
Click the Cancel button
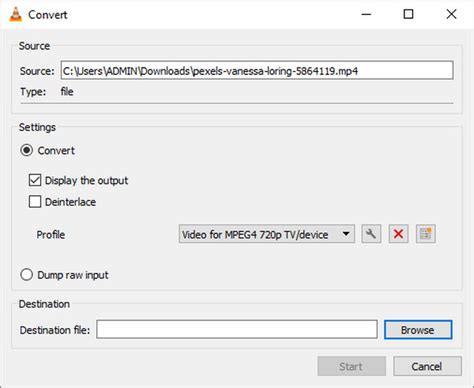[x=427, y=366]
